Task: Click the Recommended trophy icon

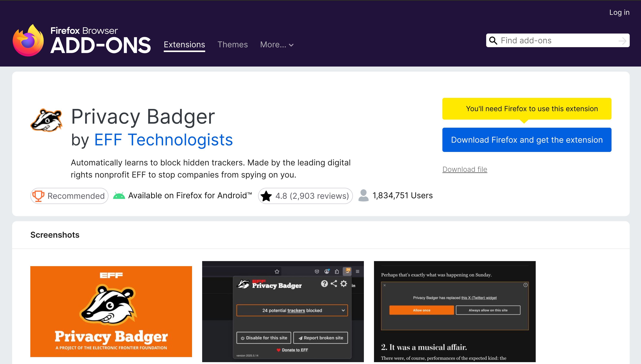Action: pos(38,196)
